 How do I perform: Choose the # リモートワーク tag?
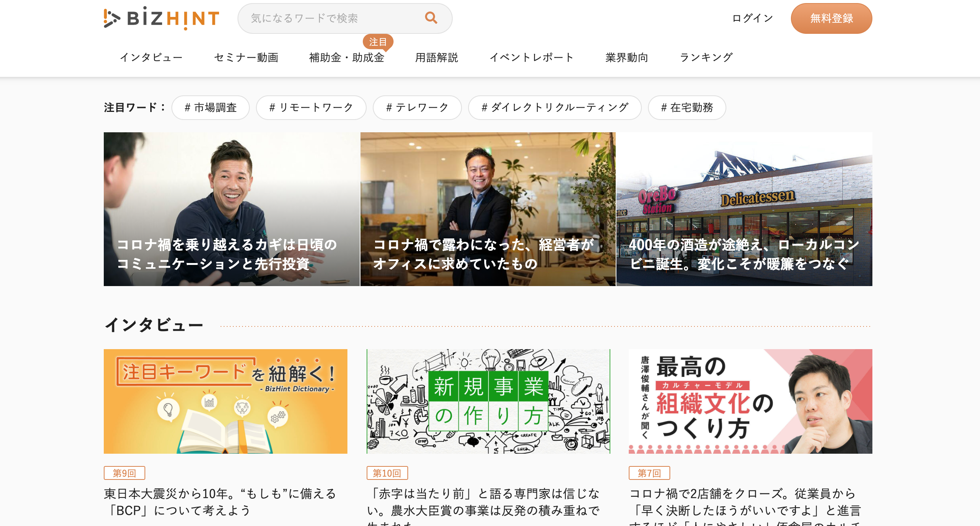point(311,108)
